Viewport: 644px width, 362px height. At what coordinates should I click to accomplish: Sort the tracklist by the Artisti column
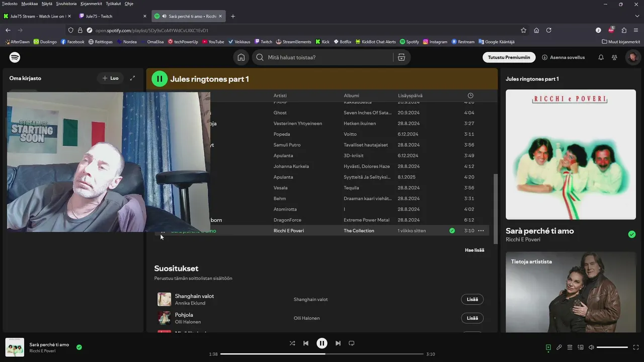[280, 96]
